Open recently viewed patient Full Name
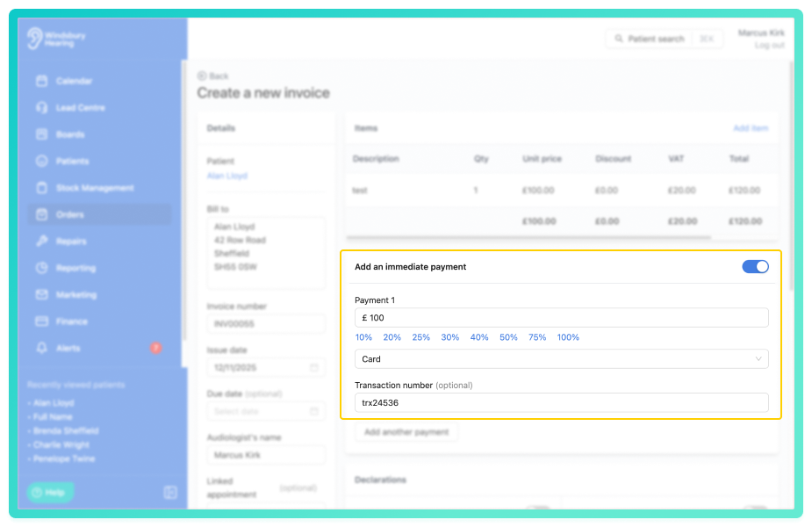 [x=53, y=416]
